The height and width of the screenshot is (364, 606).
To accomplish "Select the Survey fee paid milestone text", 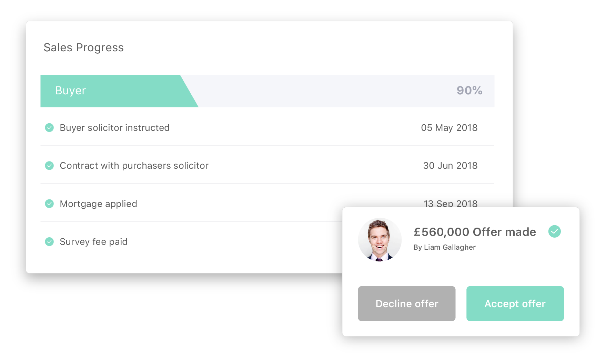I will click(x=93, y=242).
